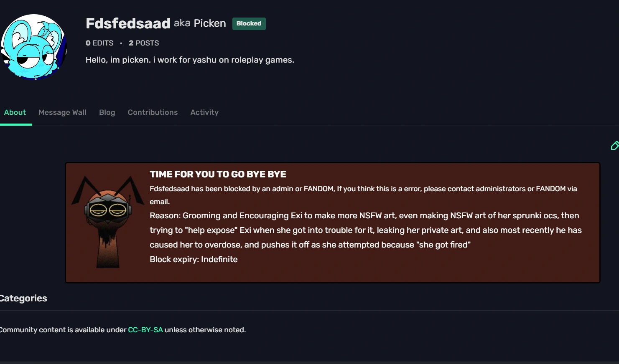
Task: Select the Contributions tab
Action: 153,112
